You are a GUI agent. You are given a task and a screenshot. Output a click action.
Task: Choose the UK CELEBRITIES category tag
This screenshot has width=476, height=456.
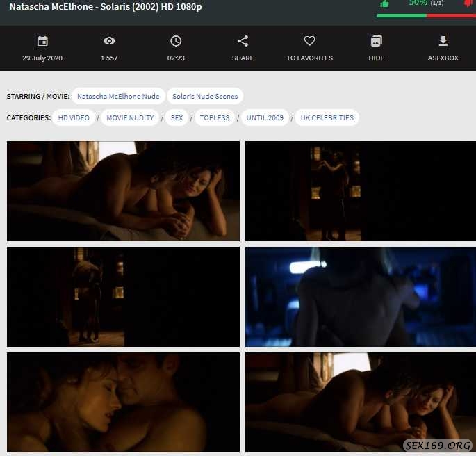(327, 118)
